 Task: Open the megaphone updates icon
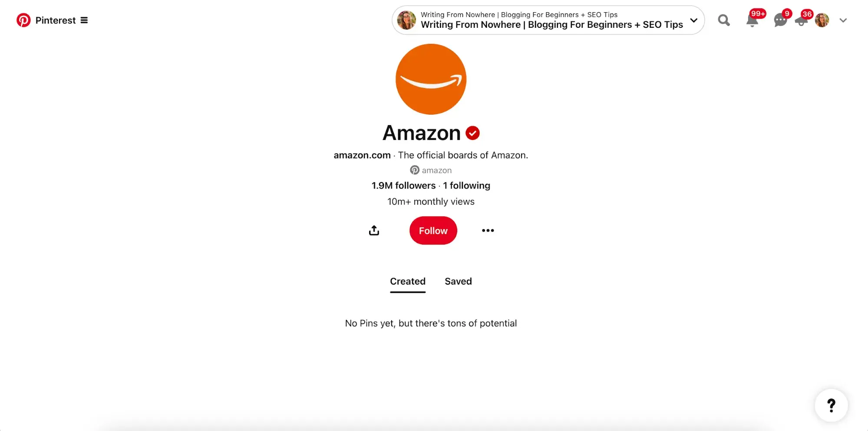coord(802,20)
